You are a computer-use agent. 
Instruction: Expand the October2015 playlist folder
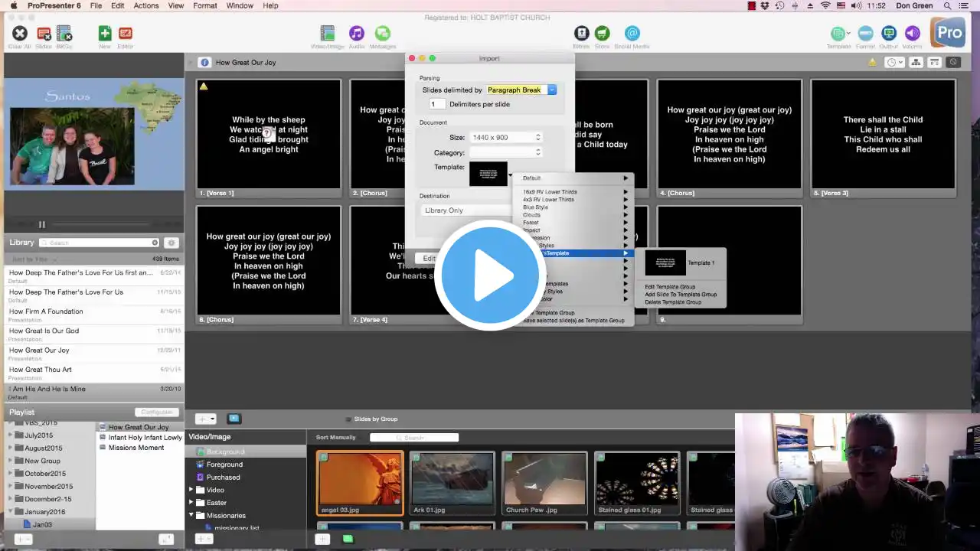11,474
